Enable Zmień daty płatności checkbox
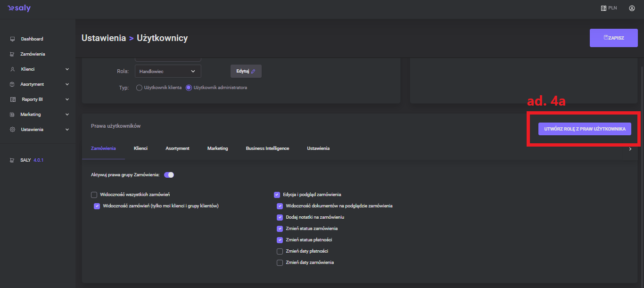 click(280, 251)
